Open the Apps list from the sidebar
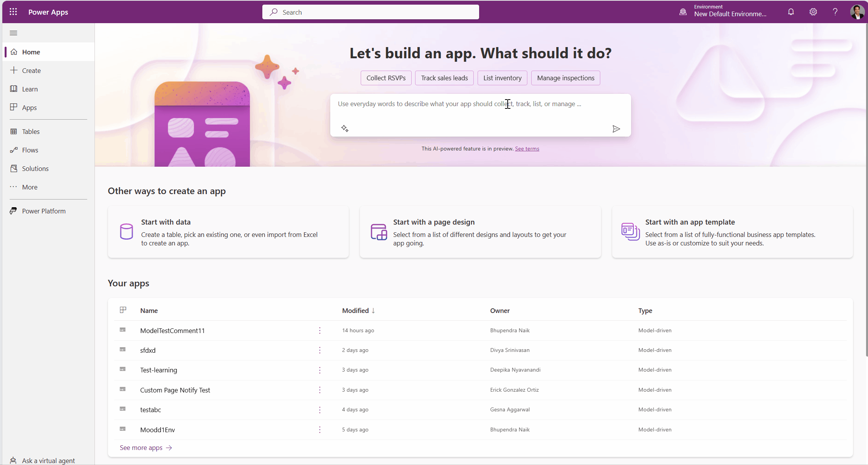Viewport: 868px width, 465px height. [29, 107]
